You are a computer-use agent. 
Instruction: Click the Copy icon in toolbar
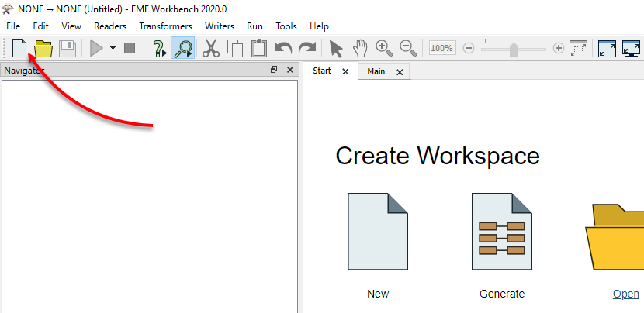235,48
